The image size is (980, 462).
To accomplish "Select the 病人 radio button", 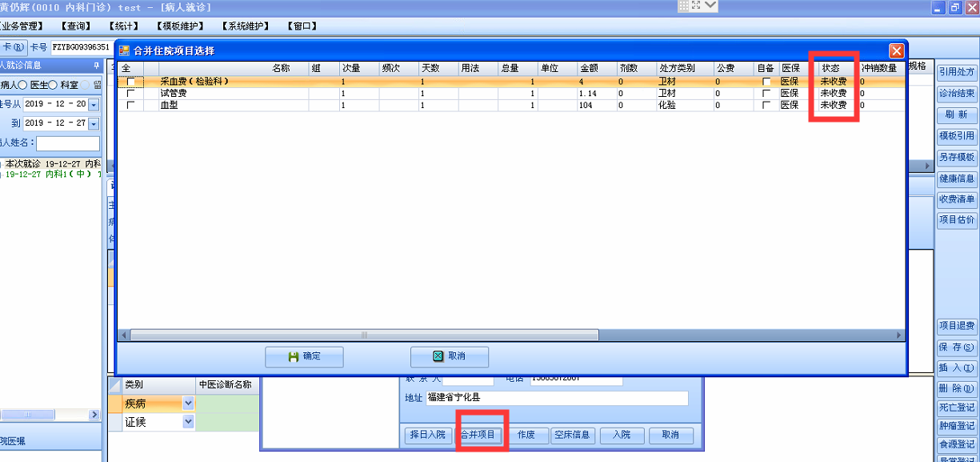I will point(22,85).
